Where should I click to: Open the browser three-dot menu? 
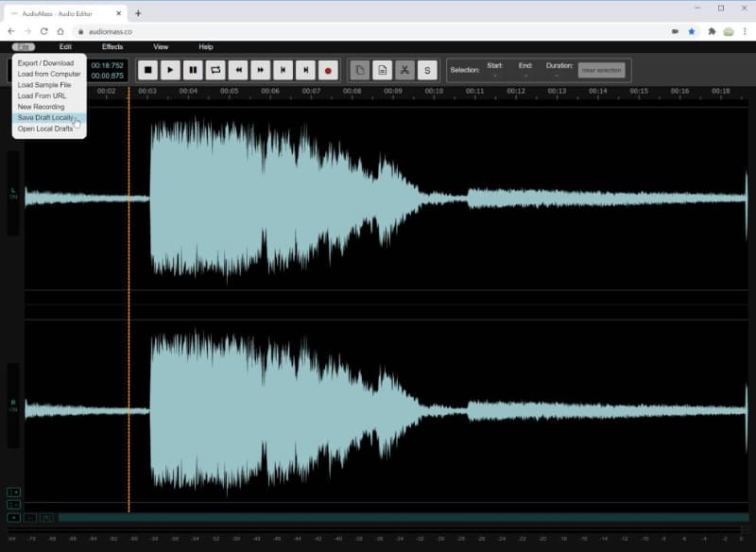point(745,31)
